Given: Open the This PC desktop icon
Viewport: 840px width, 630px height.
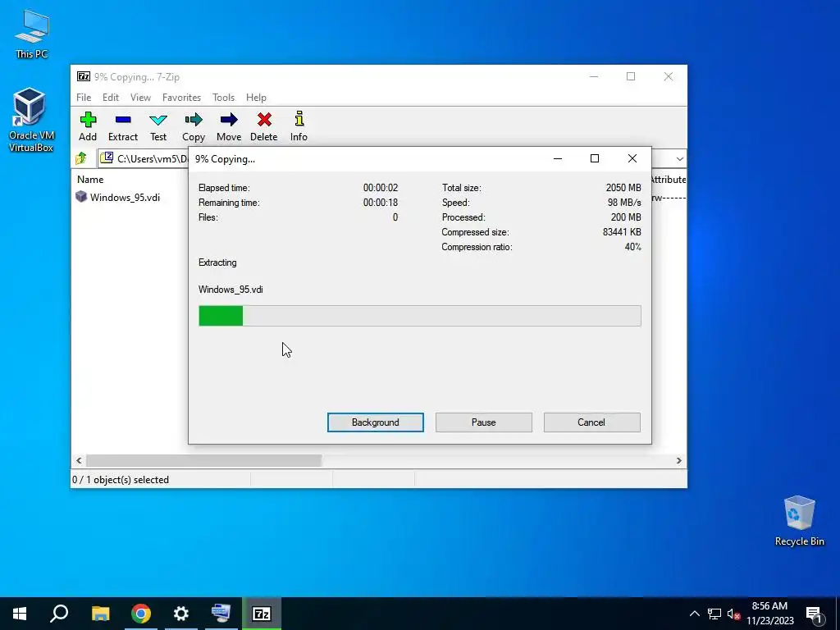Looking at the screenshot, I should (32, 34).
